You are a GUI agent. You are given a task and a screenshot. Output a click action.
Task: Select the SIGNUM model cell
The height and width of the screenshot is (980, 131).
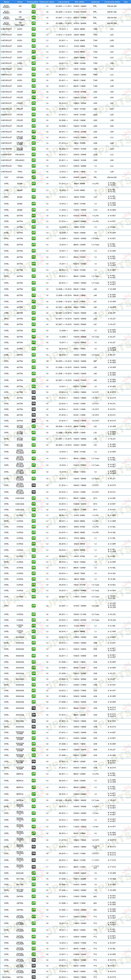(20, 873)
